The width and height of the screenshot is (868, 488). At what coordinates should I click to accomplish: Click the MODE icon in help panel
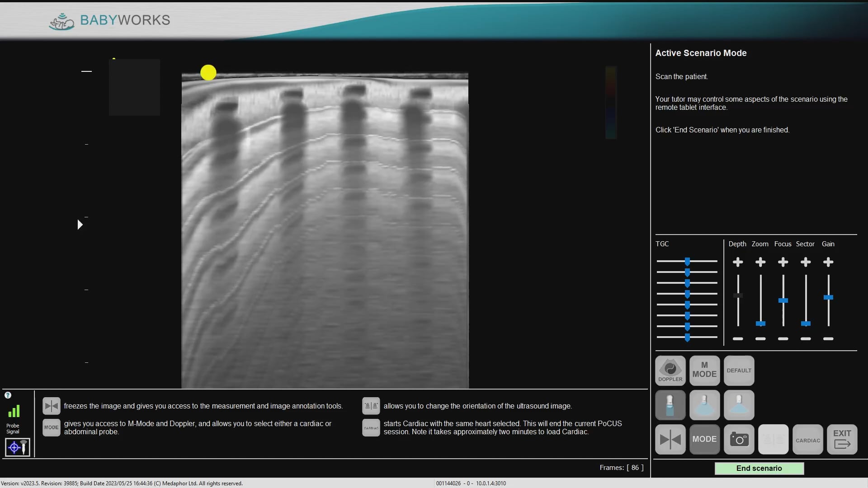coord(51,427)
